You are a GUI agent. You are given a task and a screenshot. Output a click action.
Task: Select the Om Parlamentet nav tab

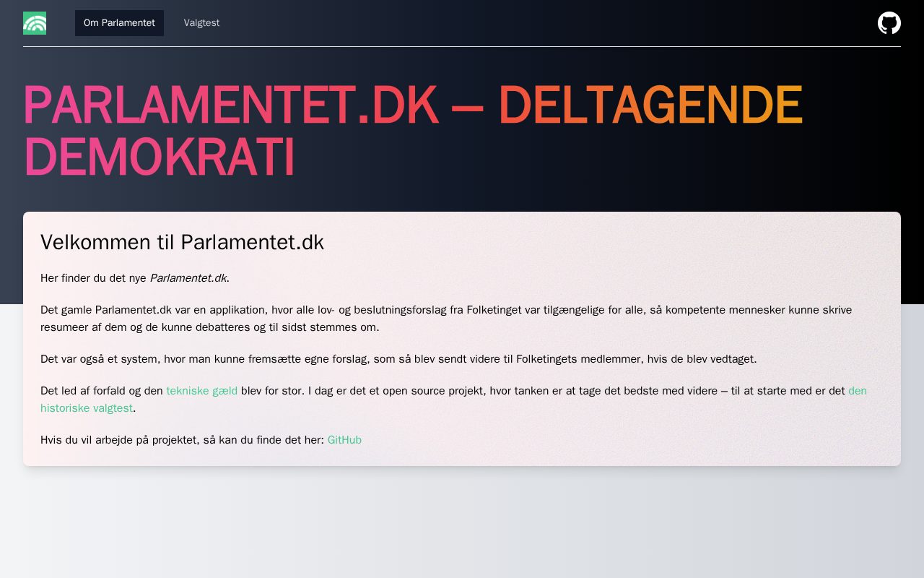119,23
